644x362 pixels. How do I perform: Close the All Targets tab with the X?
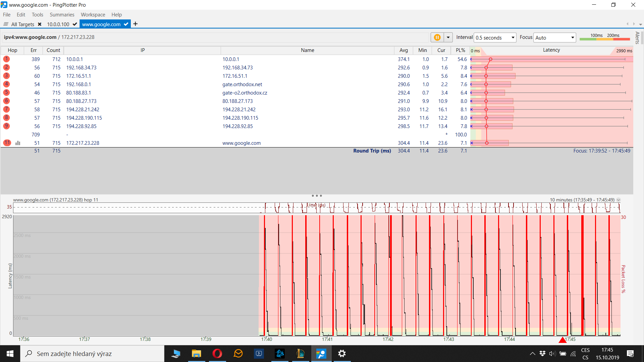pyautogui.click(x=40, y=24)
